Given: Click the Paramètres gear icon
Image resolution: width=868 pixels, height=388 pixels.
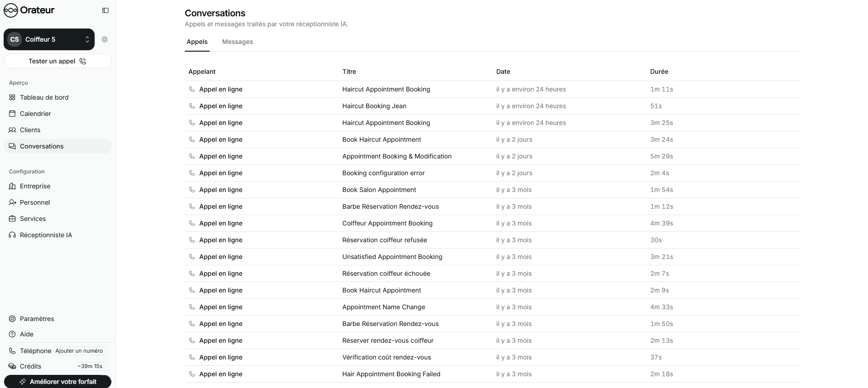Looking at the screenshot, I should point(12,319).
